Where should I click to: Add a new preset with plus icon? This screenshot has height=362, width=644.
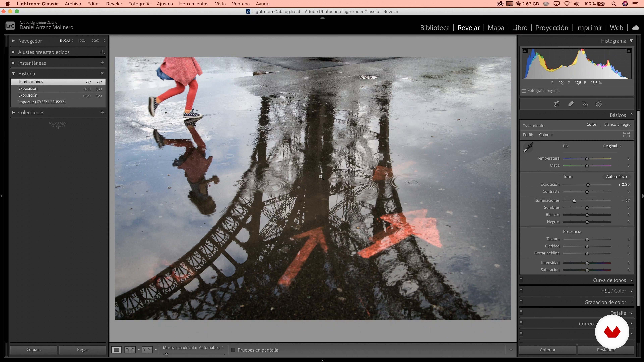(102, 52)
